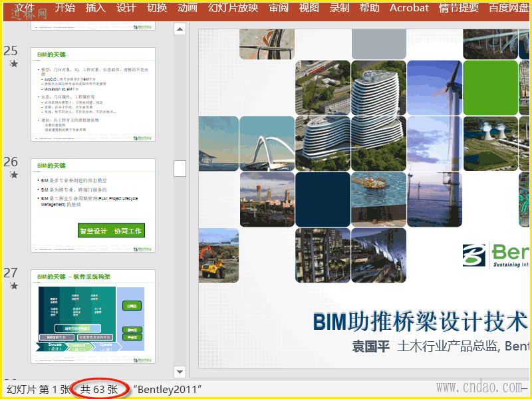Click the animation star icon of slide 27
The image size is (532, 399).
point(13,286)
